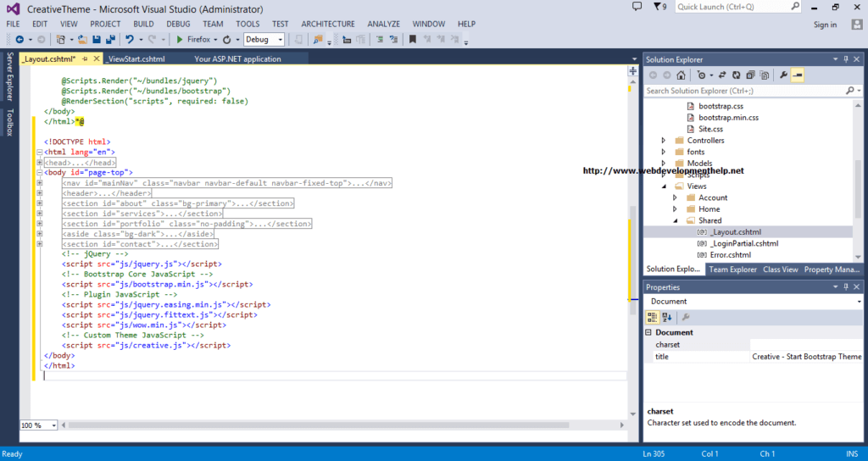Click the Open File toolbar icon
This screenshot has height=461, width=868.
click(82, 39)
